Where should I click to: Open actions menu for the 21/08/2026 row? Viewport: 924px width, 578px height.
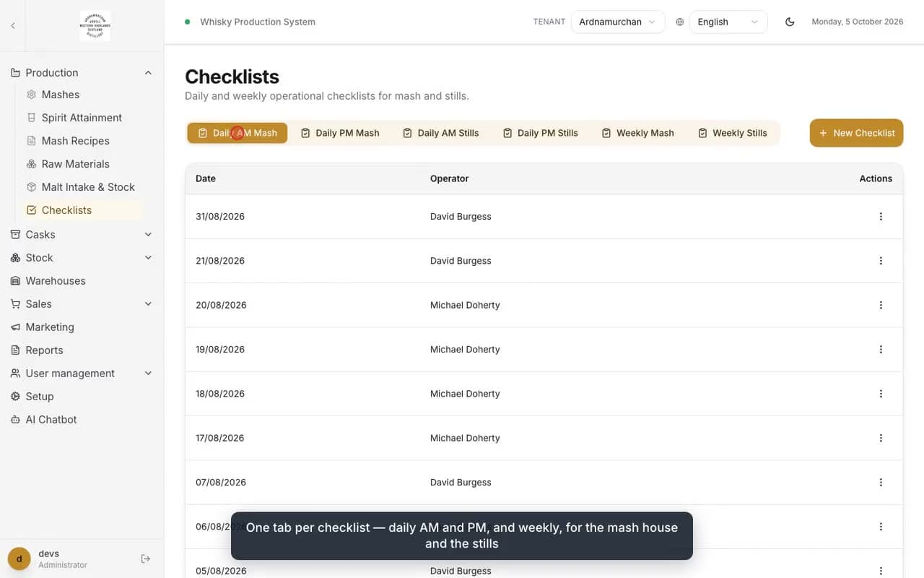click(x=881, y=261)
